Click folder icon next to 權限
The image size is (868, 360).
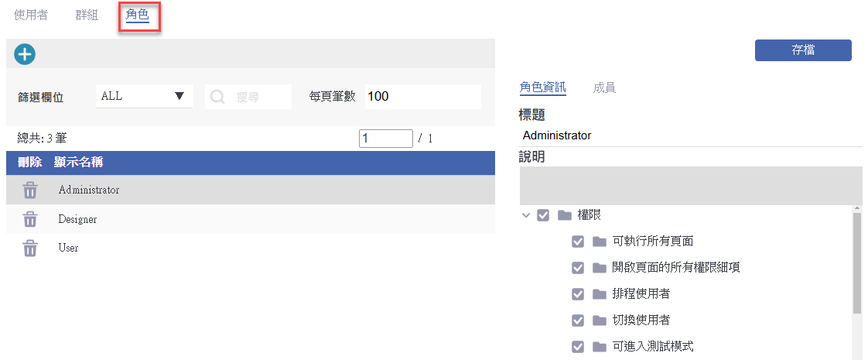(564, 215)
